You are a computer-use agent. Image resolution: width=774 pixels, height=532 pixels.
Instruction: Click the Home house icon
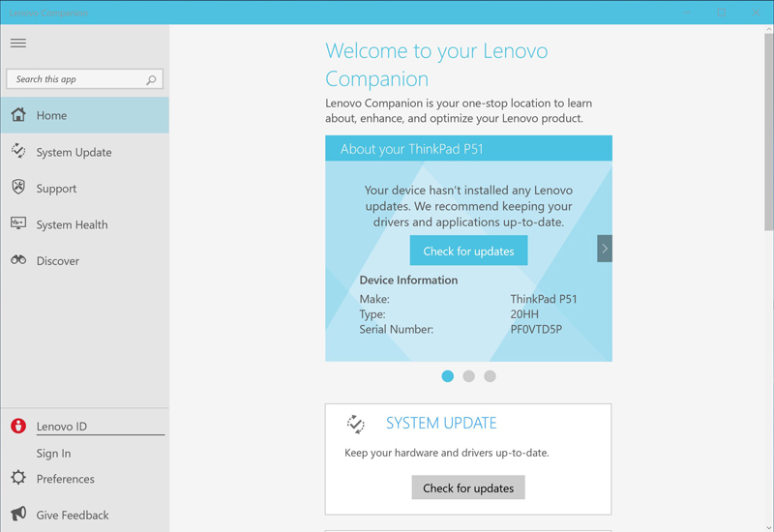point(18,114)
